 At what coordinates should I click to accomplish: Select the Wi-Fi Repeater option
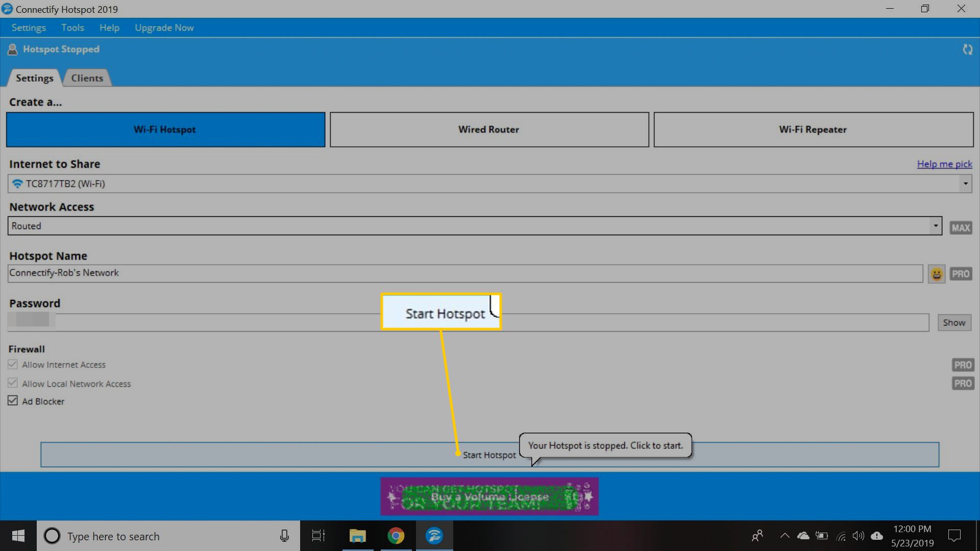(x=813, y=129)
